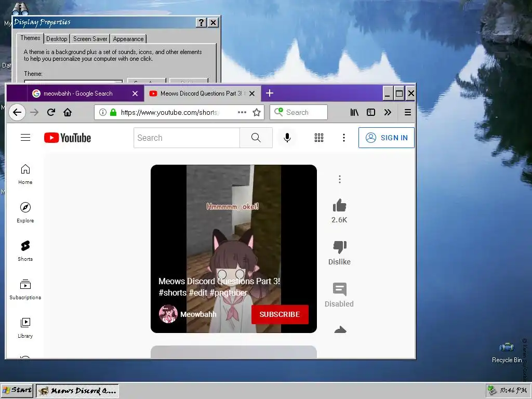
Task: Play or pause the short video
Action: 233,249
